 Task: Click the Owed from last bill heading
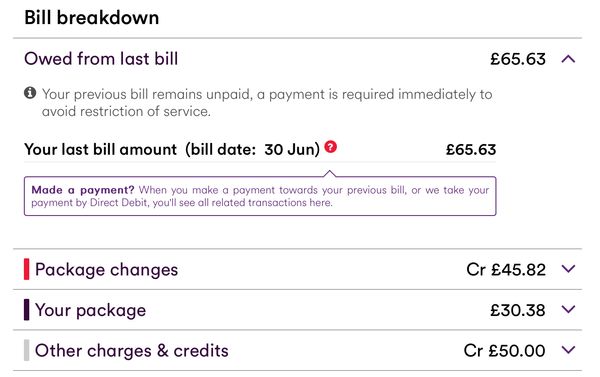(x=101, y=59)
